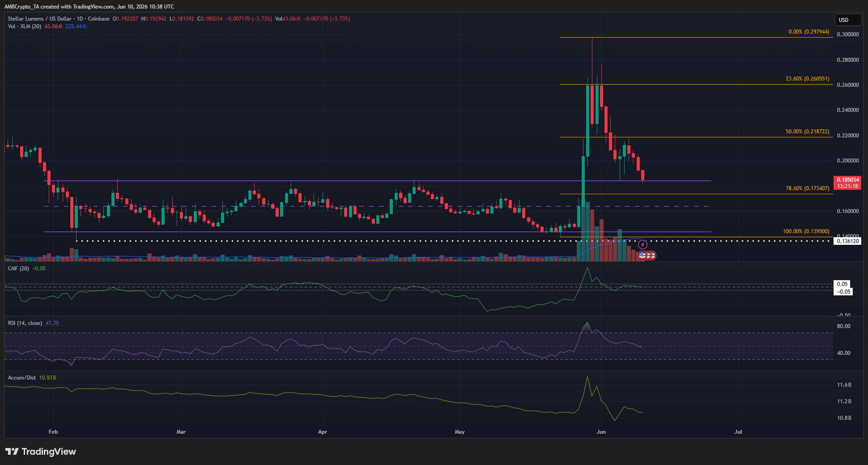The height and width of the screenshot is (465, 868).
Task: Click the blue 225.44M volume MA value
Action: point(76,26)
